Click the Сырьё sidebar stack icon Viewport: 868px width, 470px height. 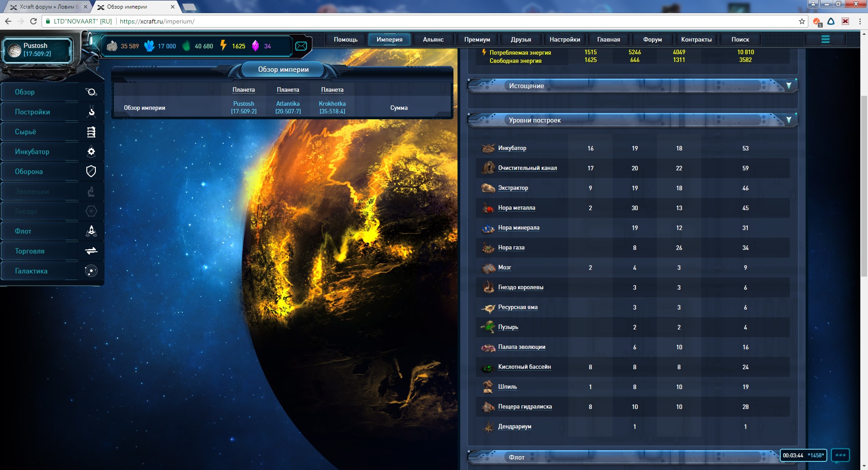click(x=91, y=132)
